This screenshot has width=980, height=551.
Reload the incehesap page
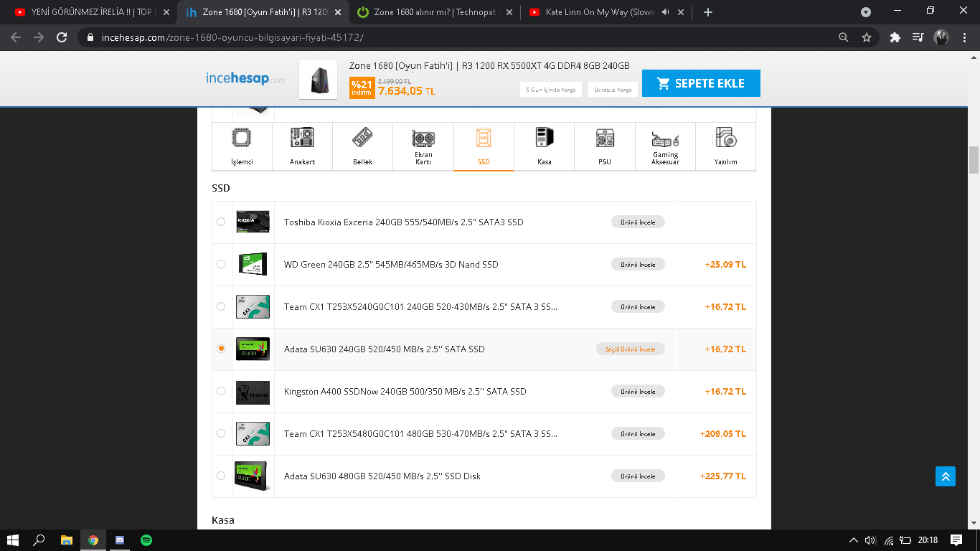click(62, 37)
